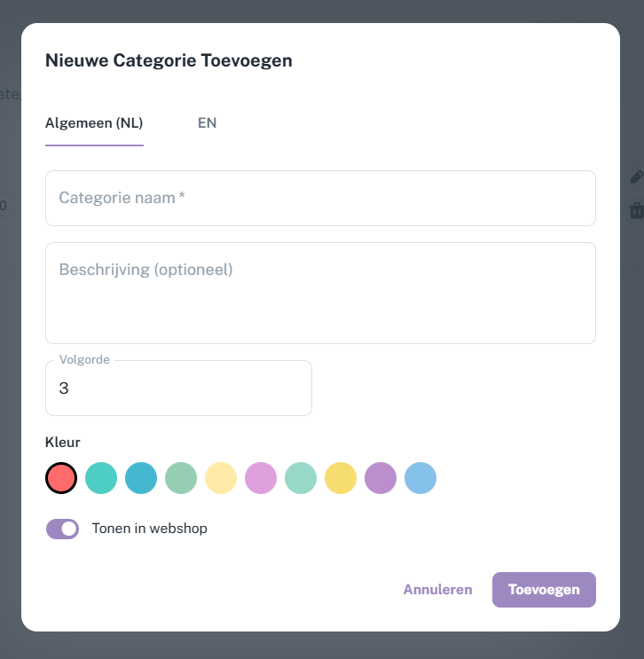The height and width of the screenshot is (659, 644).
Task: Choose the purple color swatch
Action: click(x=381, y=478)
